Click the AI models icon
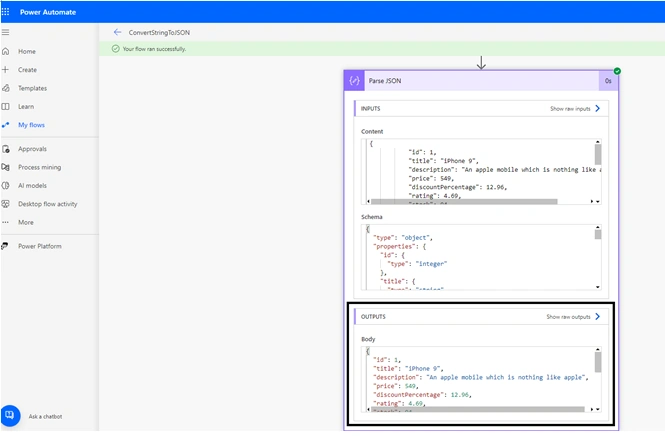 (6, 185)
